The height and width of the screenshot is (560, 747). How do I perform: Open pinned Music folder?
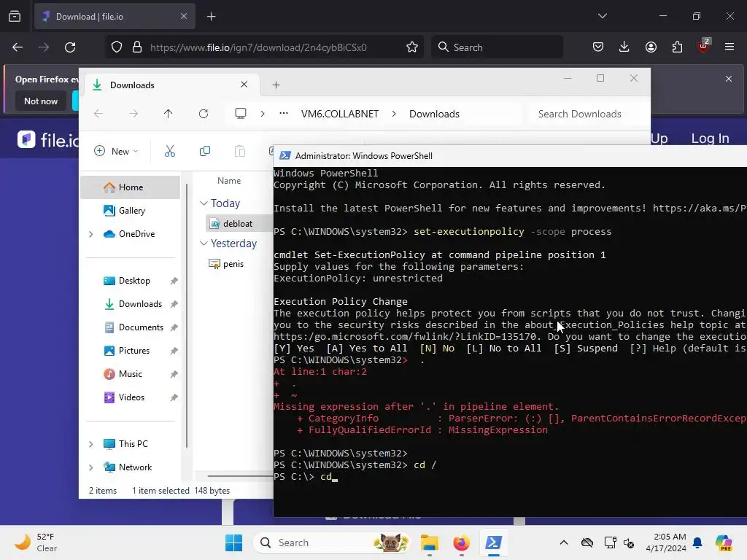tap(130, 374)
